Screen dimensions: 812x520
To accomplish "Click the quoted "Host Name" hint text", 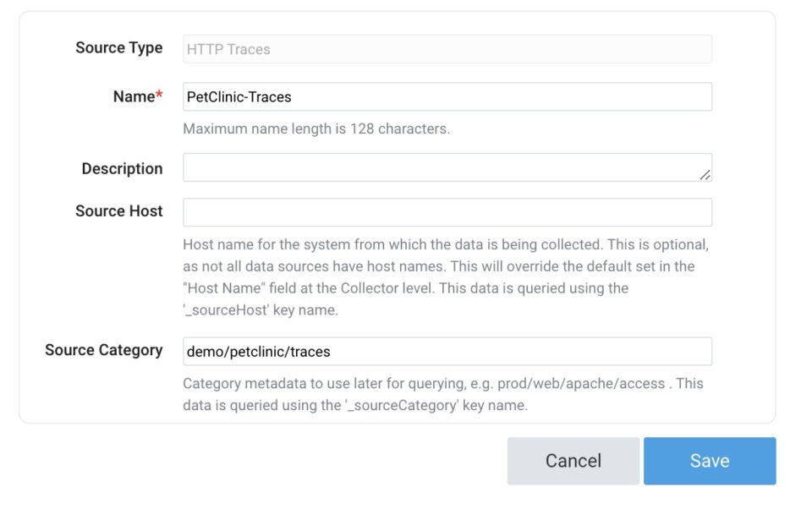I will (226, 288).
